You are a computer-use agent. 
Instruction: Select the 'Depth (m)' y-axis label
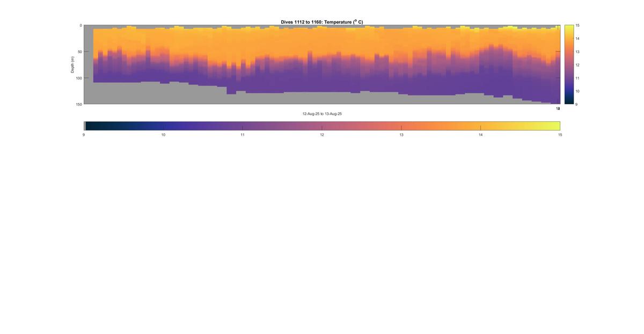pyautogui.click(x=72, y=65)
